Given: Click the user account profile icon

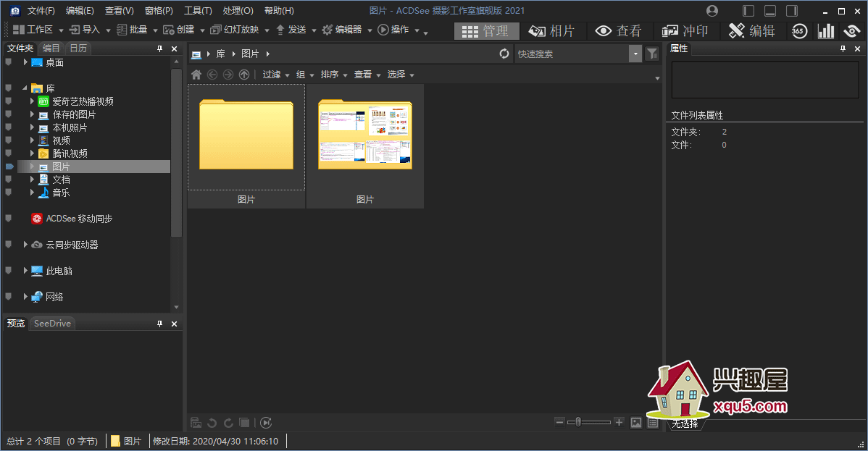Looking at the screenshot, I should tap(712, 11).
